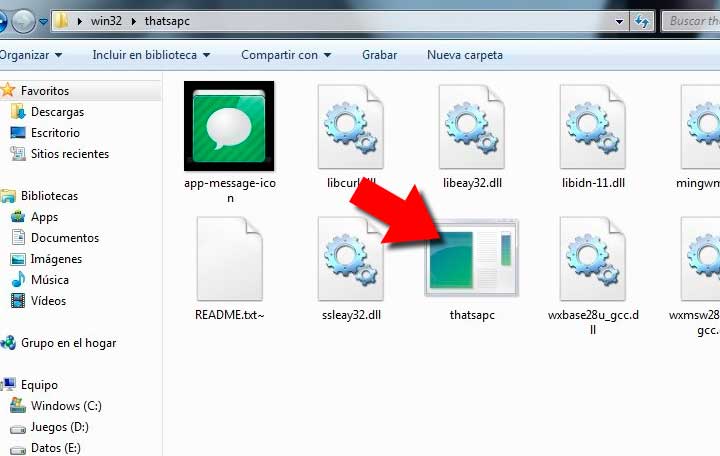Image resolution: width=720 pixels, height=456 pixels.
Task: Go to Escritorio in the sidebar
Action: pos(55,133)
